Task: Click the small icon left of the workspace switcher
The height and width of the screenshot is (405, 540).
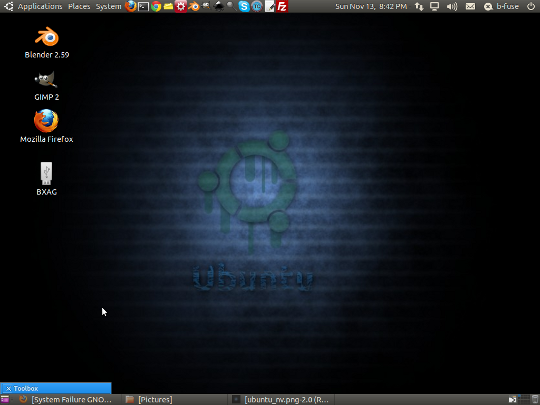Action: [x=512, y=399]
